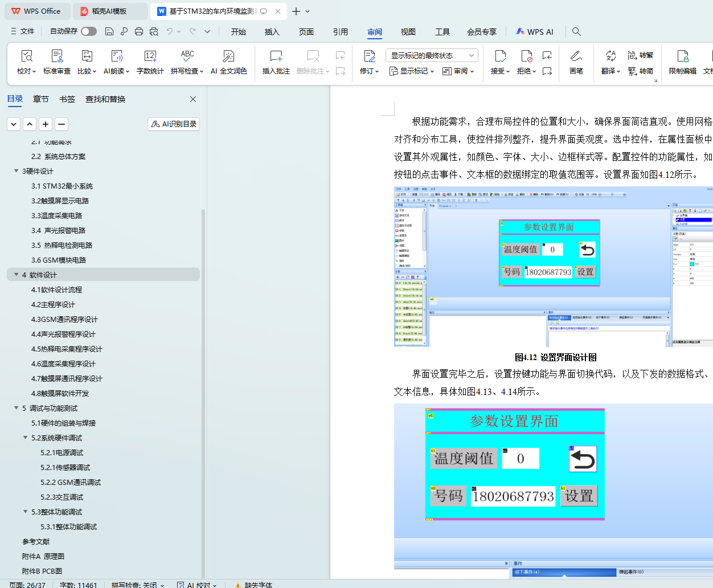Image resolution: width=713 pixels, height=588 pixels.
Task: Click the navigation pane vertical scrollbar
Action: pyautogui.click(x=203, y=342)
